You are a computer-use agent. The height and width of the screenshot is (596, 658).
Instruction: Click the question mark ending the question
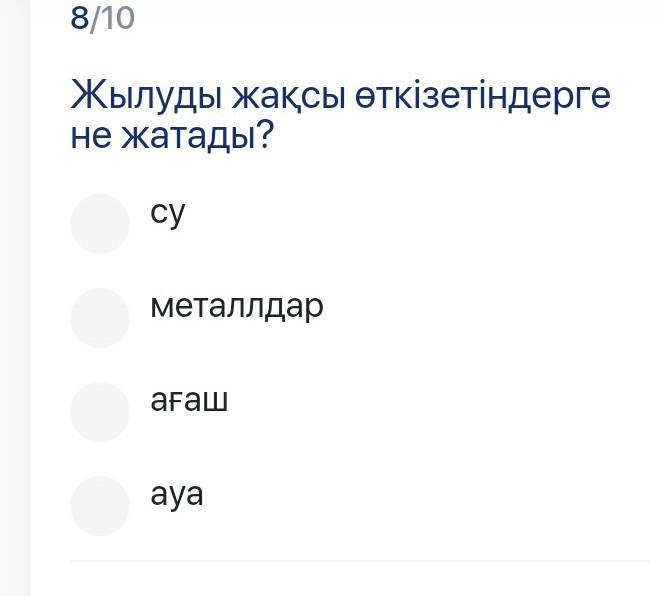265,137
